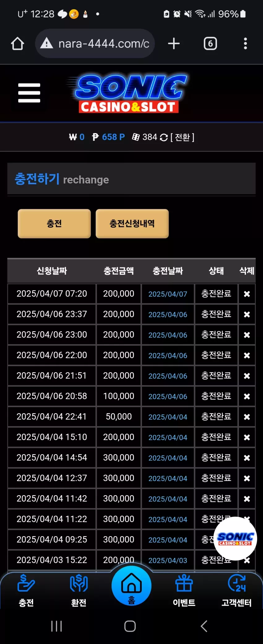Delete the 2025/04/07 07:20 record
This screenshot has width=263, height=644.
tap(247, 294)
